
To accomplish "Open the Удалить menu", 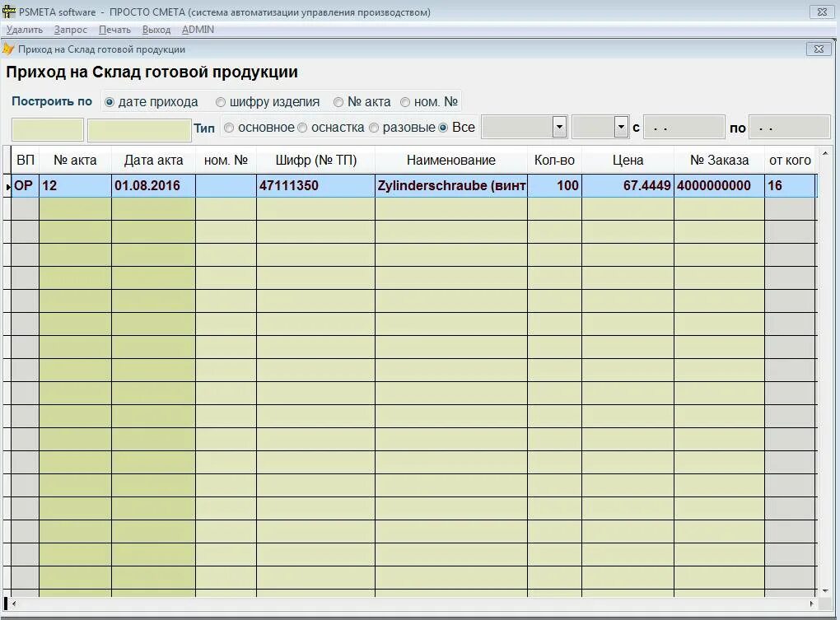I will (25, 30).
